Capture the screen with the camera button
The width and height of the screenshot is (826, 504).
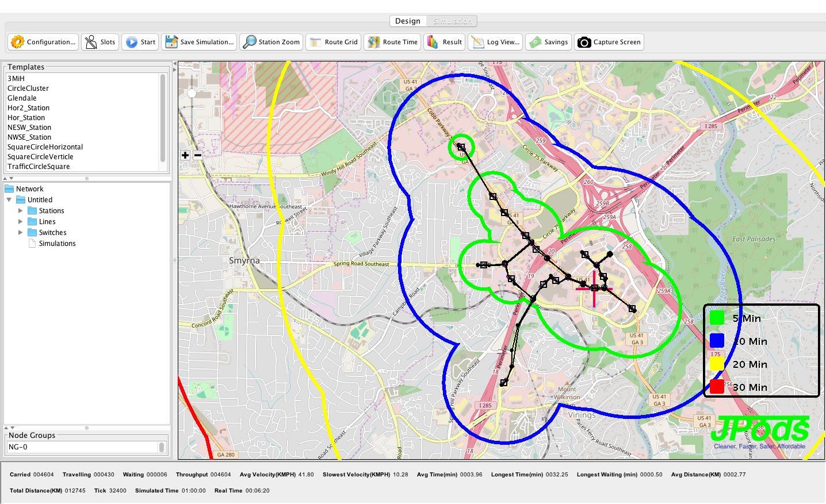[609, 42]
